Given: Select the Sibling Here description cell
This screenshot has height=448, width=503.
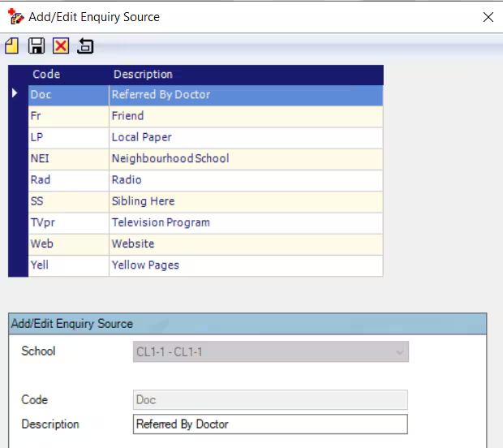Looking at the screenshot, I should (x=246, y=202).
